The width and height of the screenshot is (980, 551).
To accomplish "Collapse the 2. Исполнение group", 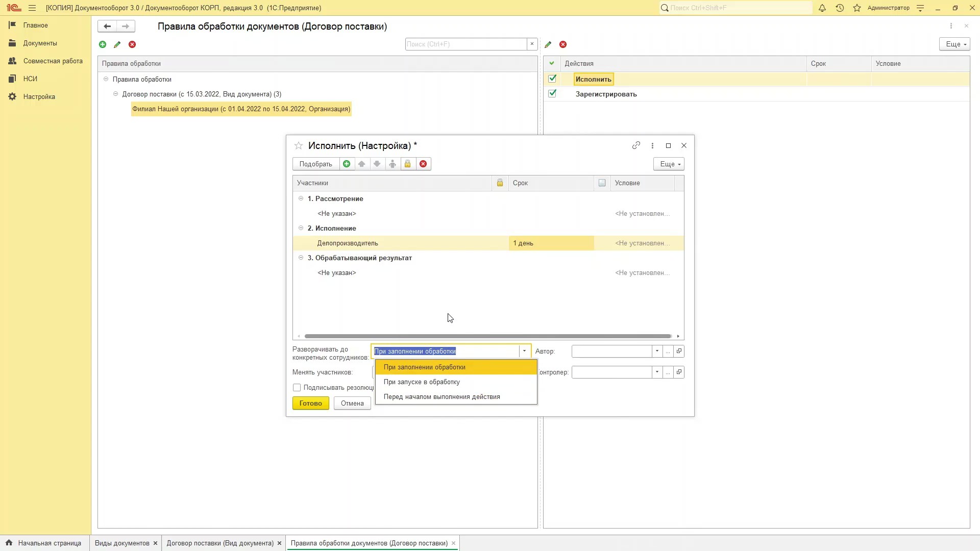I will (301, 228).
